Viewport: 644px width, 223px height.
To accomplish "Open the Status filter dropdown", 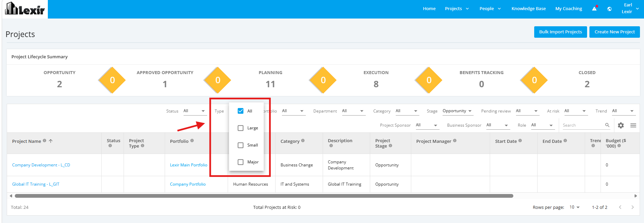I will [x=195, y=111].
